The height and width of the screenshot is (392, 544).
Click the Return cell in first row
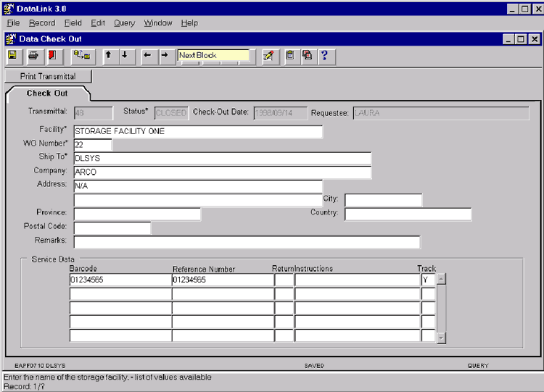coord(284,280)
